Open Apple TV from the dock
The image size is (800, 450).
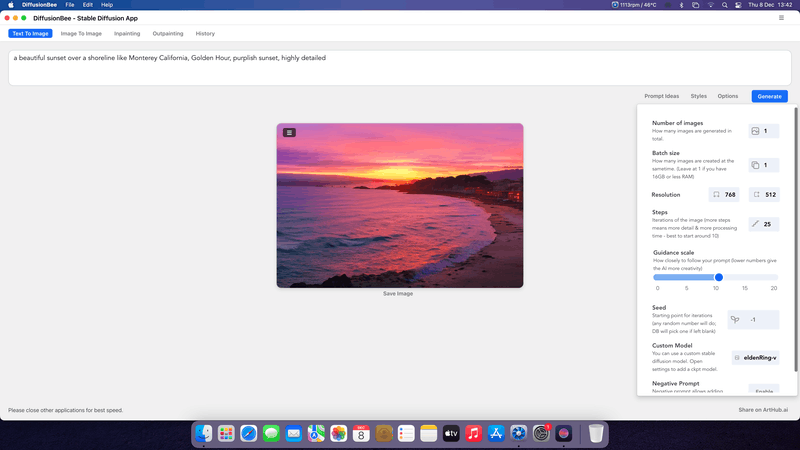[x=451, y=434]
